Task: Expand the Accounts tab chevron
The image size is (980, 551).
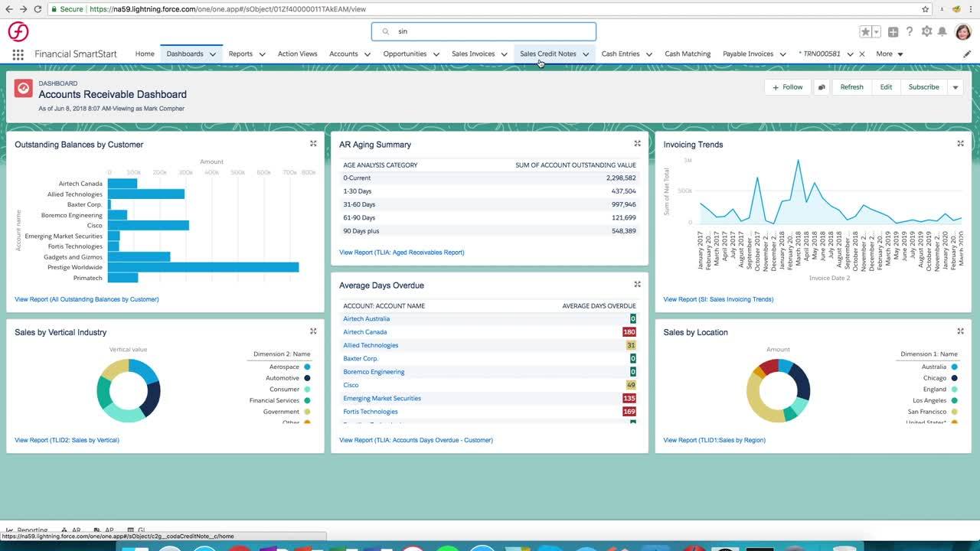Action: point(367,54)
